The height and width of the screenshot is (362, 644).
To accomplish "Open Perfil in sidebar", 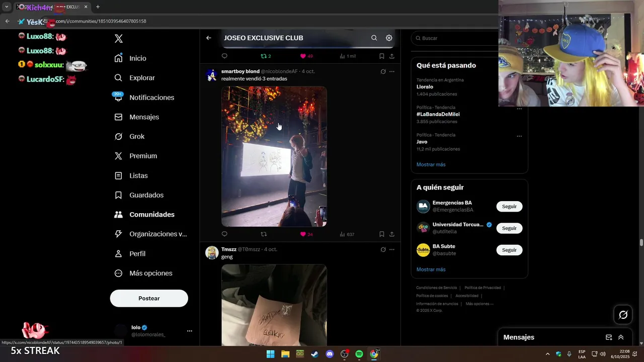I will [x=129, y=254].
